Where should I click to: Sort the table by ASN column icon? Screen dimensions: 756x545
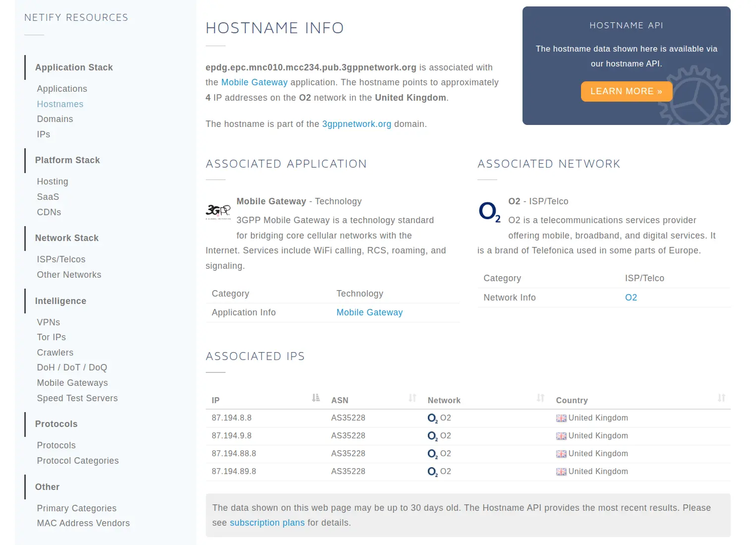[x=412, y=398]
